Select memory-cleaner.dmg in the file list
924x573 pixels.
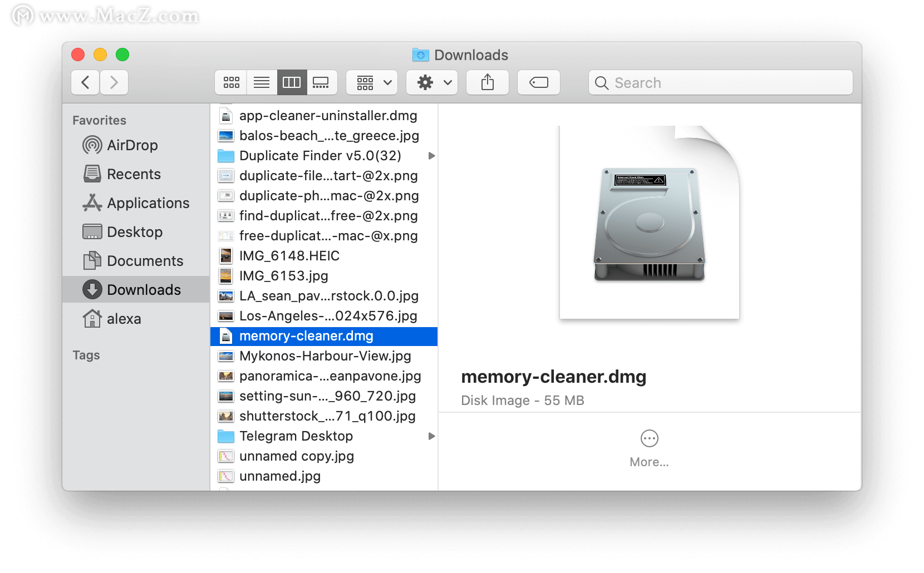point(324,336)
